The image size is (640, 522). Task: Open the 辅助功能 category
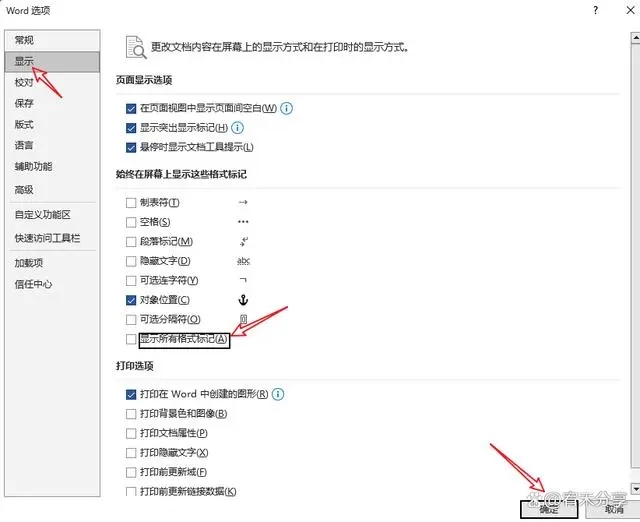52,167
